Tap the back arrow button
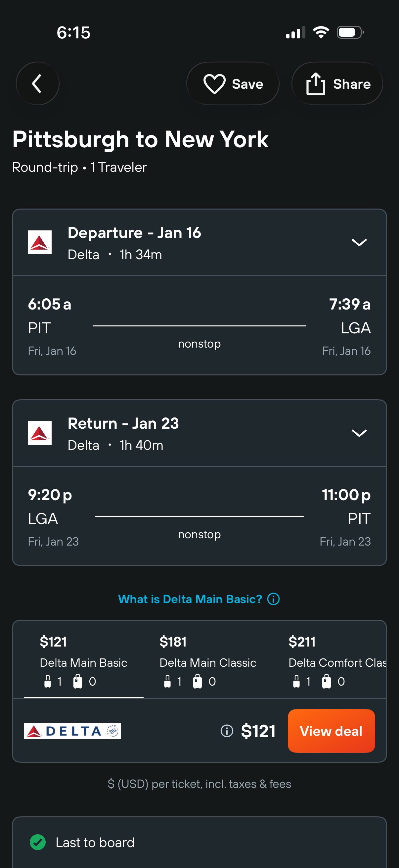The height and width of the screenshot is (868, 399). pyautogui.click(x=37, y=83)
